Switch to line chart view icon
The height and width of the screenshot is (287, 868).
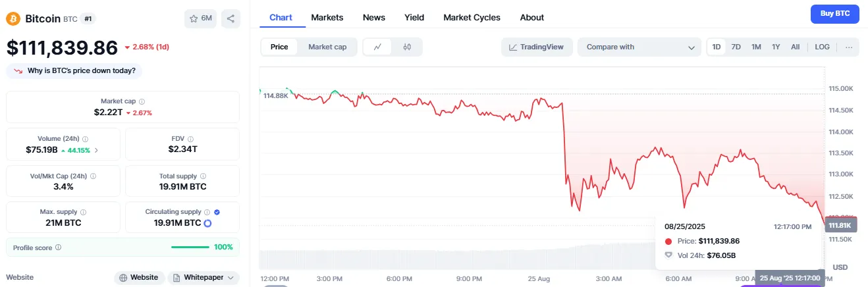[377, 47]
